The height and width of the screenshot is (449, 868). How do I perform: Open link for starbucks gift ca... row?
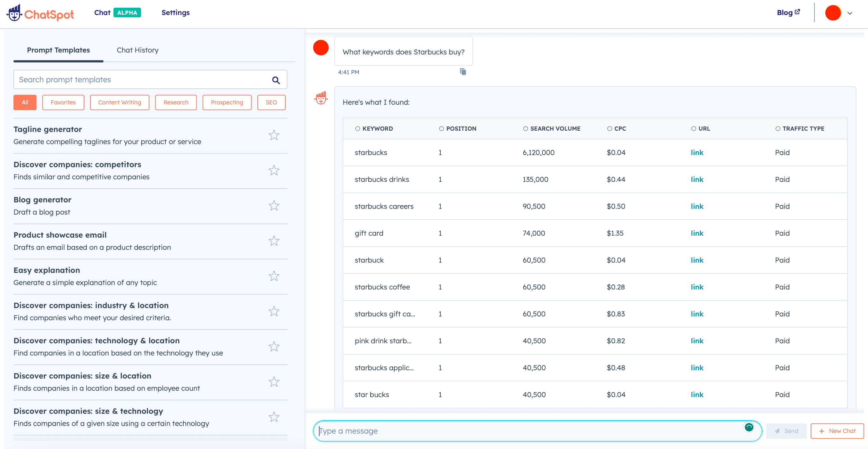click(697, 314)
